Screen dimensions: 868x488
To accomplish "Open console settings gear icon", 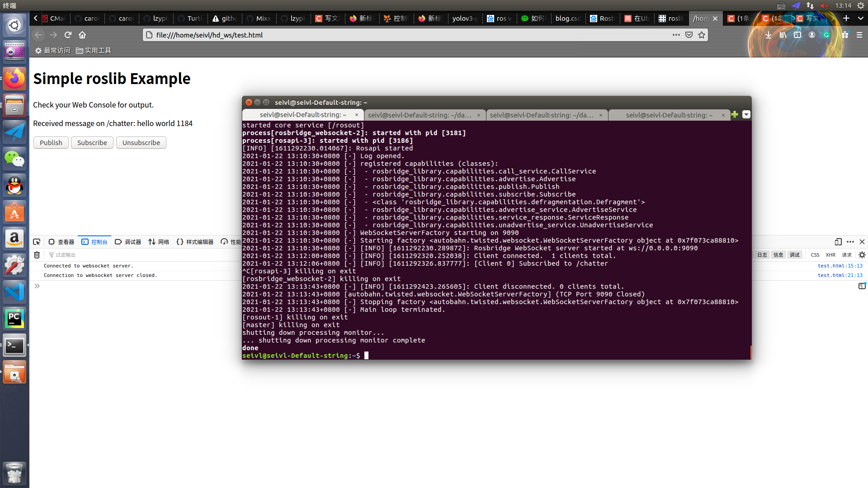I will point(862,255).
